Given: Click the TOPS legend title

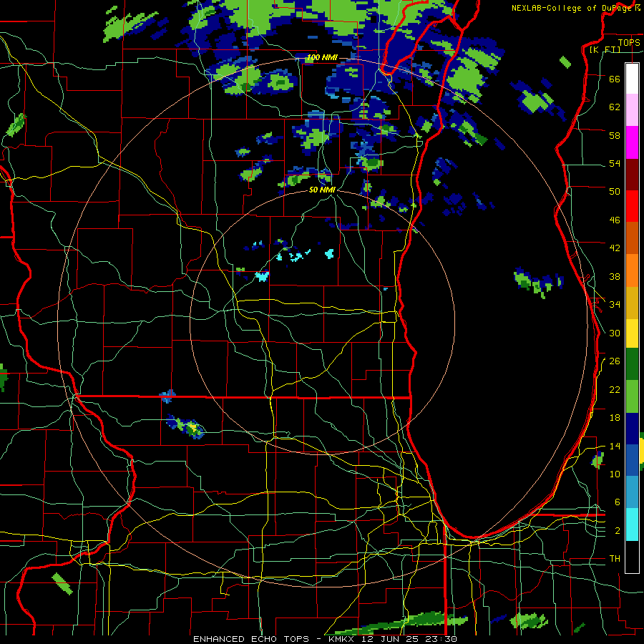Looking at the screenshot, I should pyautogui.click(x=629, y=42).
